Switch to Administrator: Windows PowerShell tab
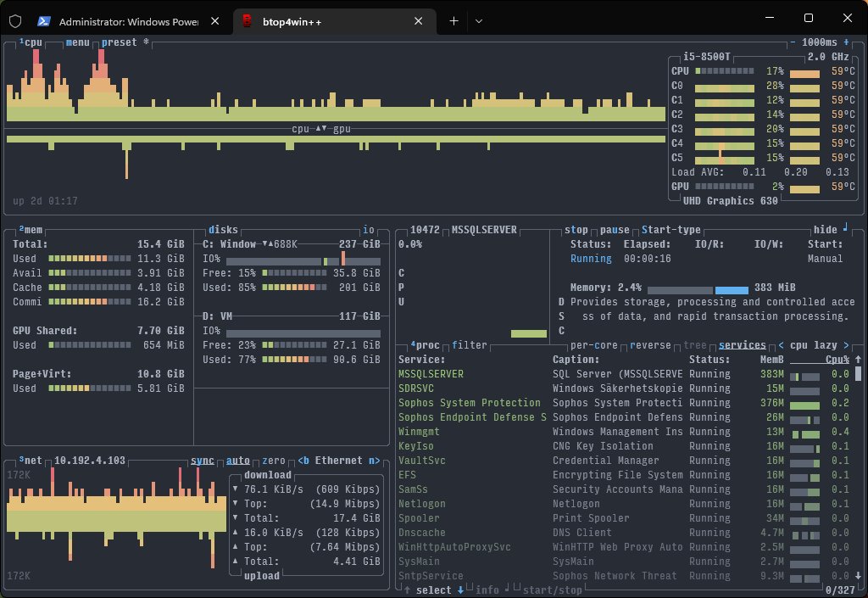The height and width of the screenshot is (598, 868). pos(129,21)
